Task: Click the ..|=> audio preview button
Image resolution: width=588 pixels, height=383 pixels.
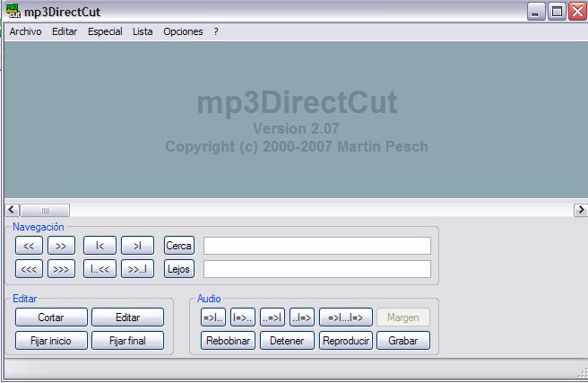Action: (x=302, y=318)
